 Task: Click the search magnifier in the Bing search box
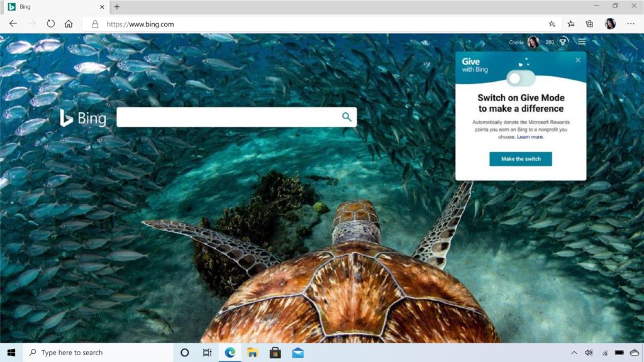[x=347, y=117]
